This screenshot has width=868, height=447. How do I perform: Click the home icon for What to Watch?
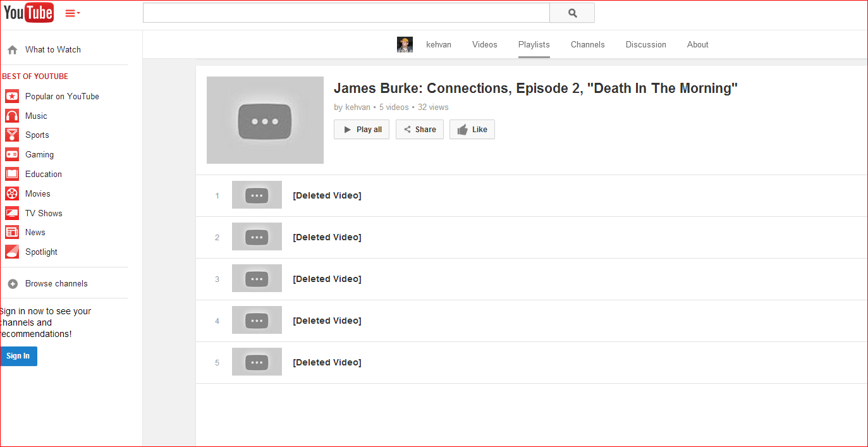[12, 50]
